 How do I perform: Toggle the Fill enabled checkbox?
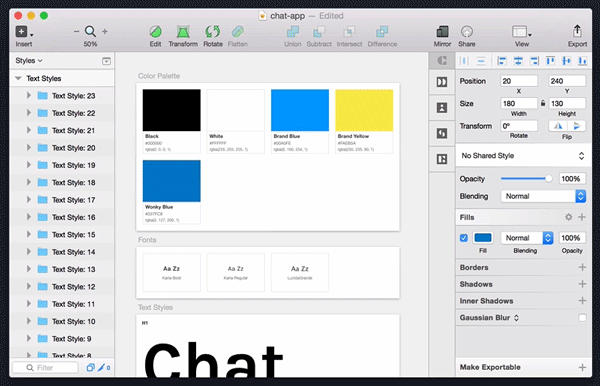pyautogui.click(x=464, y=238)
